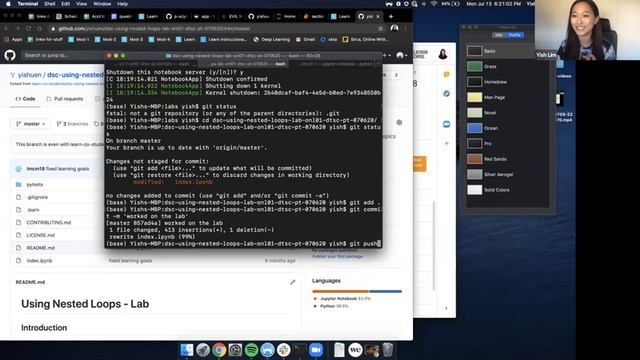
Task: Click the Yish Lim webcam video thumbnail
Action: [x=587, y=30]
